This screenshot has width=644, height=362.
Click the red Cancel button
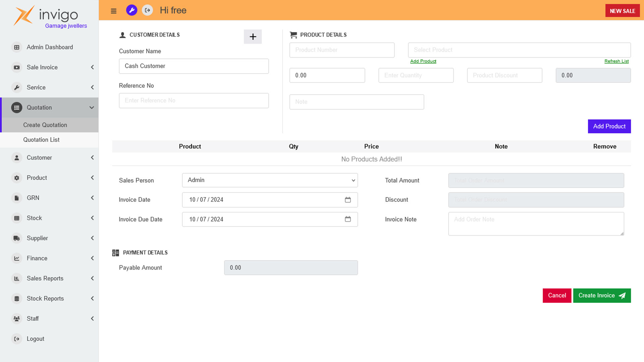(x=557, y=296)
